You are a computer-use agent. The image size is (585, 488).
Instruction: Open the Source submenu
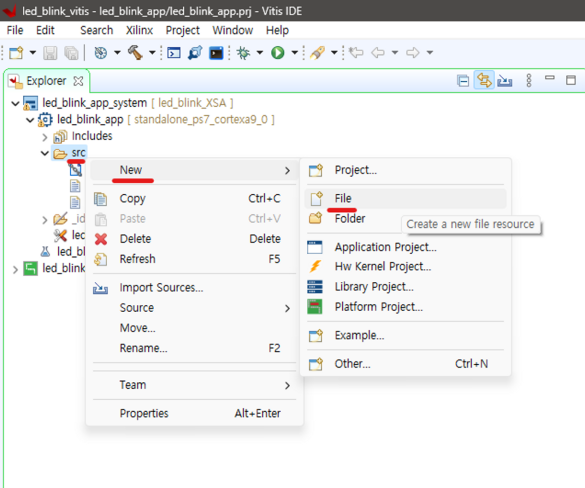click(x=194, y=308)
